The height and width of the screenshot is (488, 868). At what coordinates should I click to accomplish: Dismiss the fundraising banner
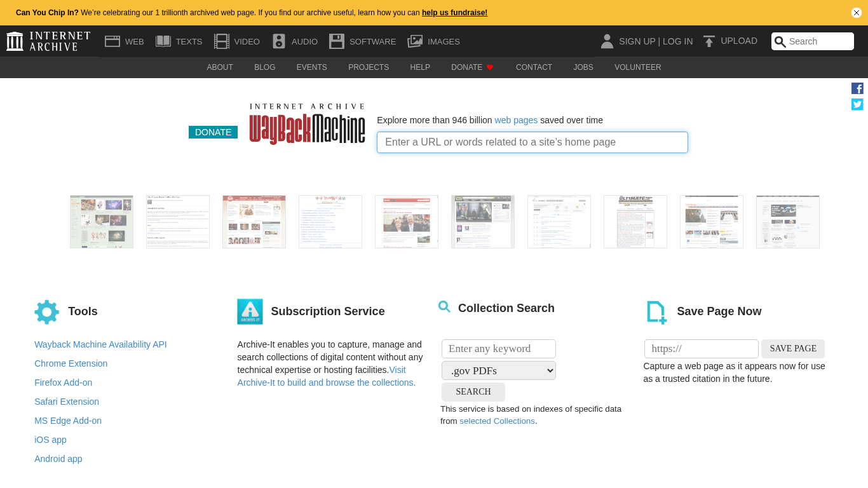pyautogui.click(x=857, y=13)
